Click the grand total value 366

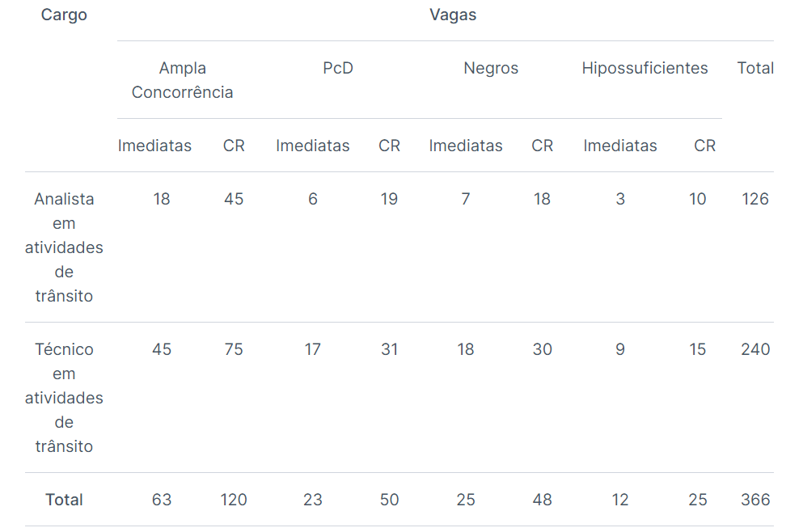tap(755, 500)
